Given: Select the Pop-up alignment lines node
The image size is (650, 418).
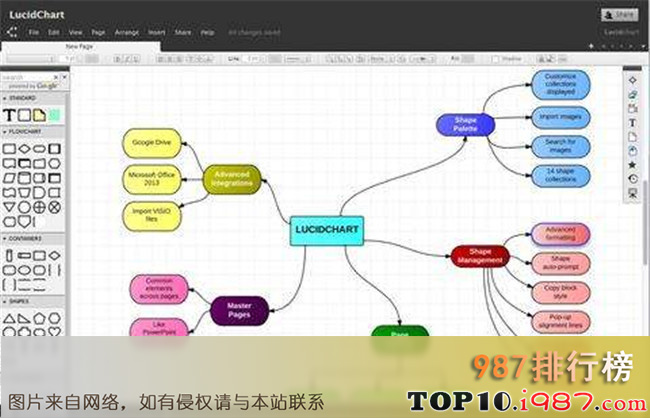Looking at the screenshot, I should tap(560, 322).
